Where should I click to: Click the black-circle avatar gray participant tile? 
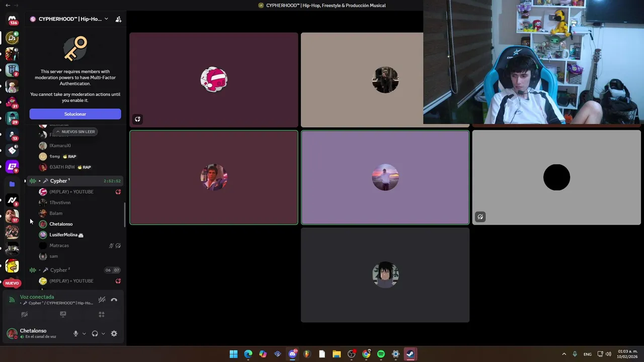click(556, 177)
